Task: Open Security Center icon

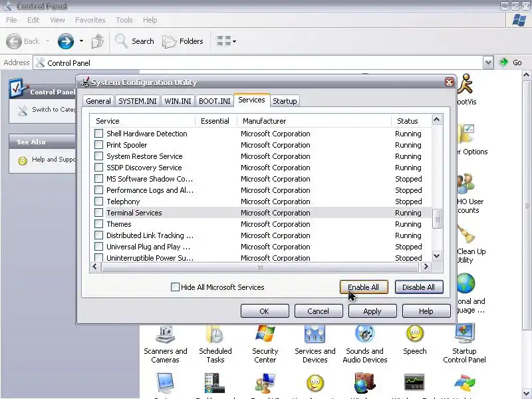Action: [x=265, y=344]
